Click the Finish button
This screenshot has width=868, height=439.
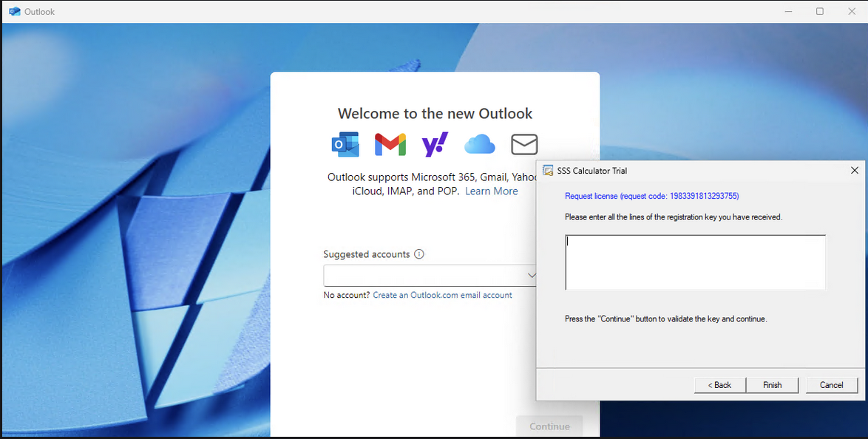(772, 385)
